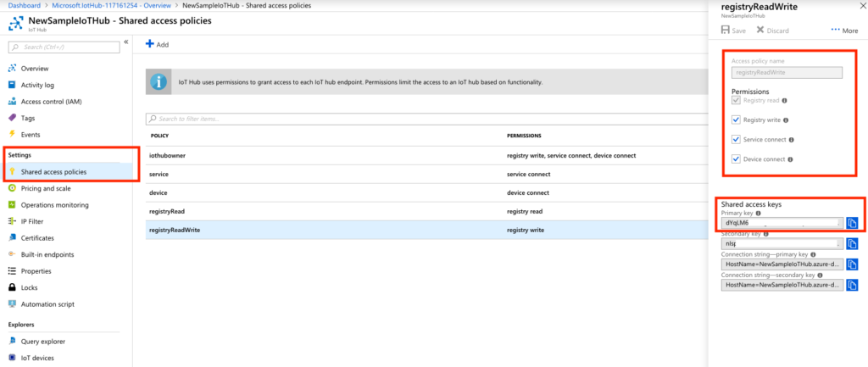Click the Access policy name field
868x367 pixels.
coord(787,72)
